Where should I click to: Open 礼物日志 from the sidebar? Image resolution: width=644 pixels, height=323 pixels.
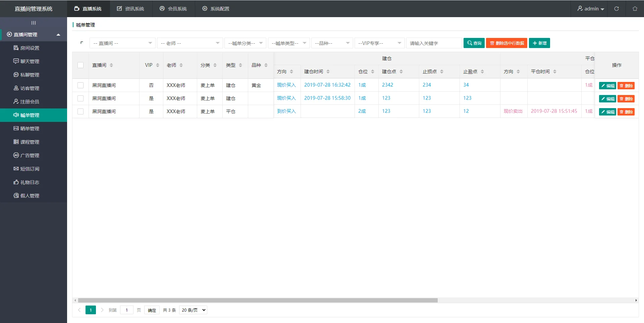click(30, 182)
